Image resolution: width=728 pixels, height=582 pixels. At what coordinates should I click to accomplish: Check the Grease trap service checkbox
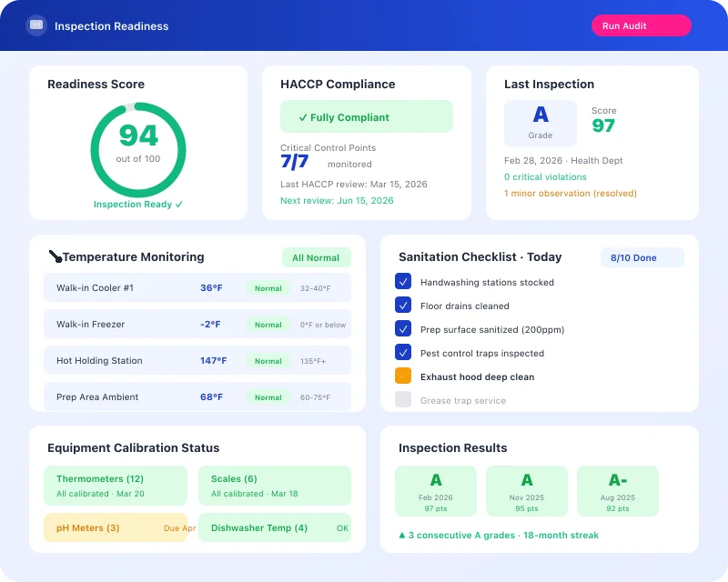[404, 398]
